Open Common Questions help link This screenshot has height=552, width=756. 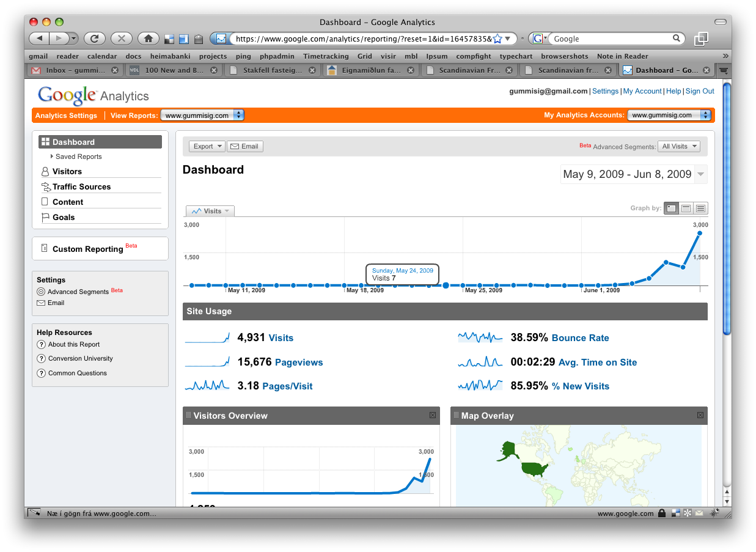pos(78,374)
